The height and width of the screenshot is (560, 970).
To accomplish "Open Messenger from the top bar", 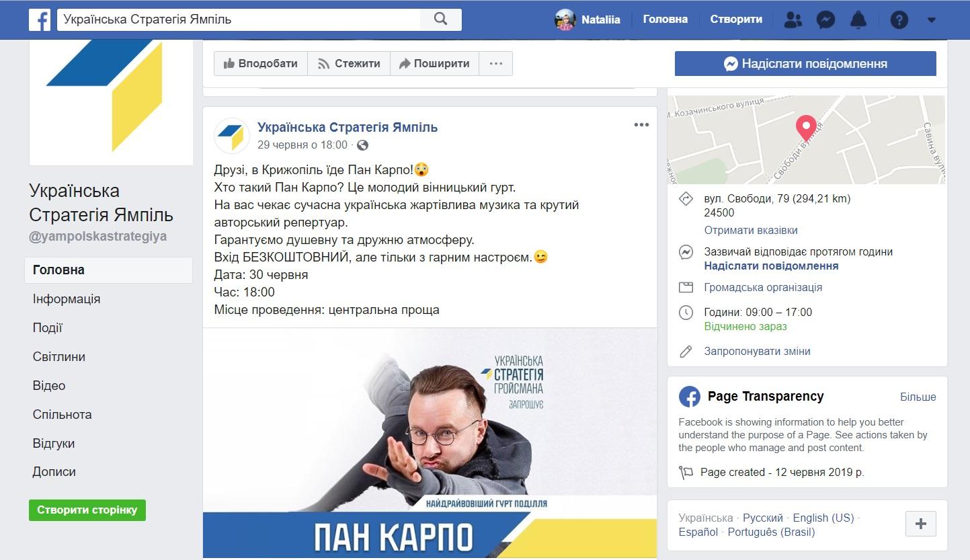I will click(x=825, y=19).
